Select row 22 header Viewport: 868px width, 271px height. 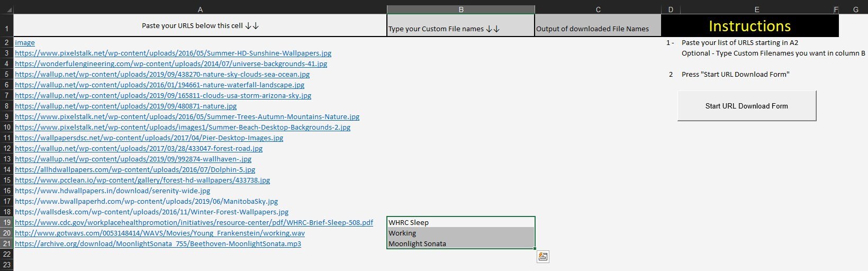click(x=6, y=254)
